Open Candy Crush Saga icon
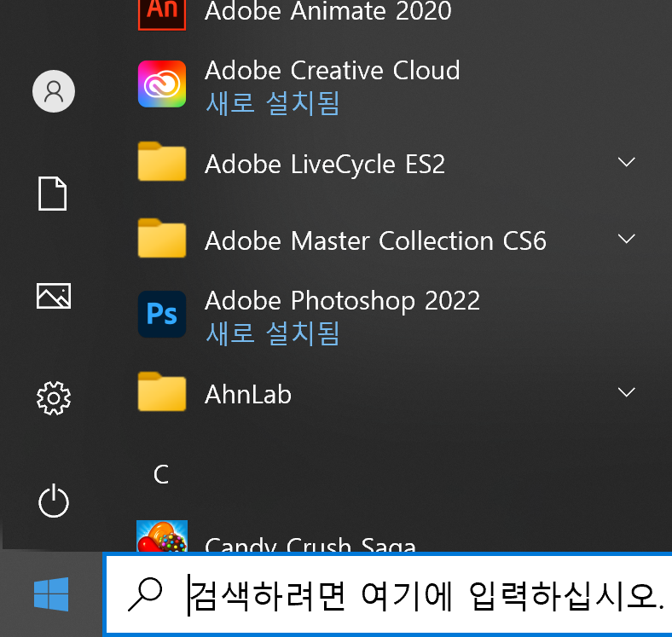 pyautogui.click(x=162, y=536)
